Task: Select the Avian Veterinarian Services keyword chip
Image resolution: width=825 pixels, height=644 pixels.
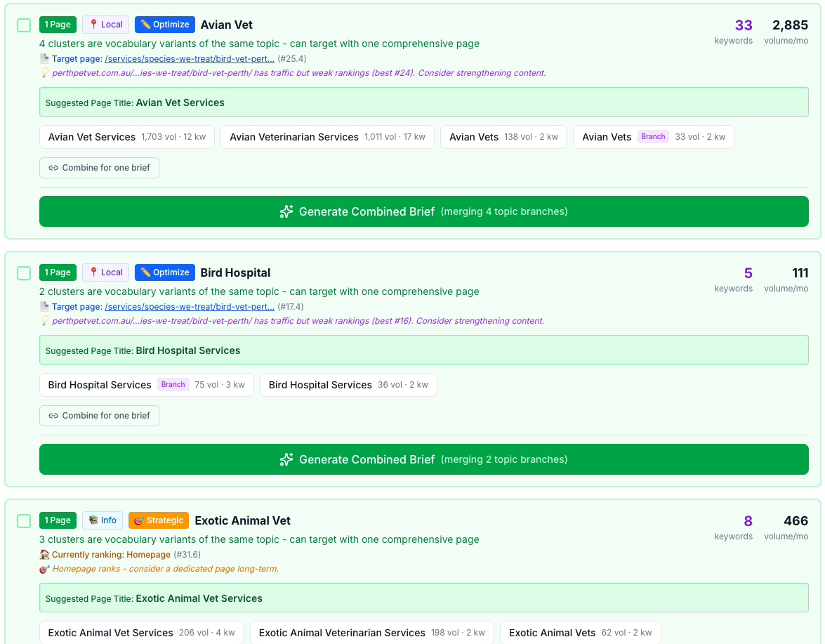Action: (x=327, y=136)
